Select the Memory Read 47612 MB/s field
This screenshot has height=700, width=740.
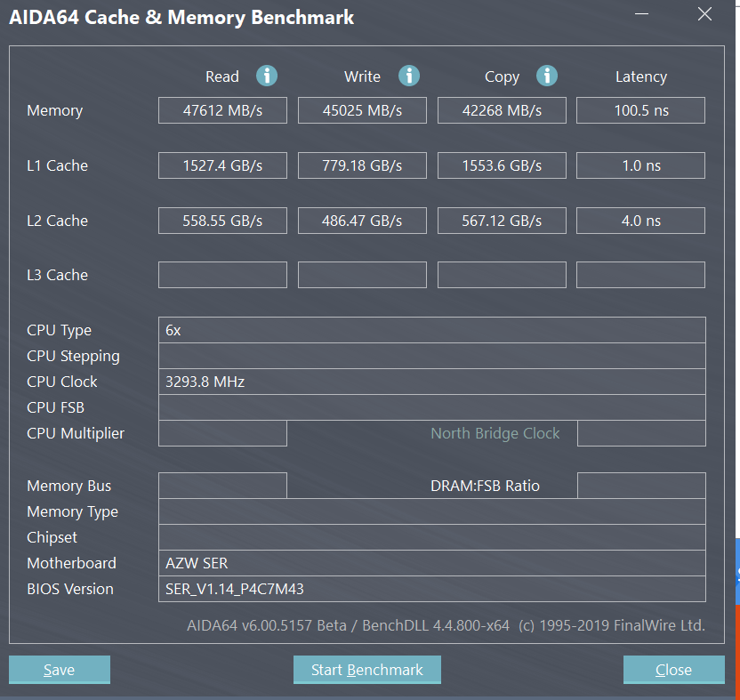(222, 110)
